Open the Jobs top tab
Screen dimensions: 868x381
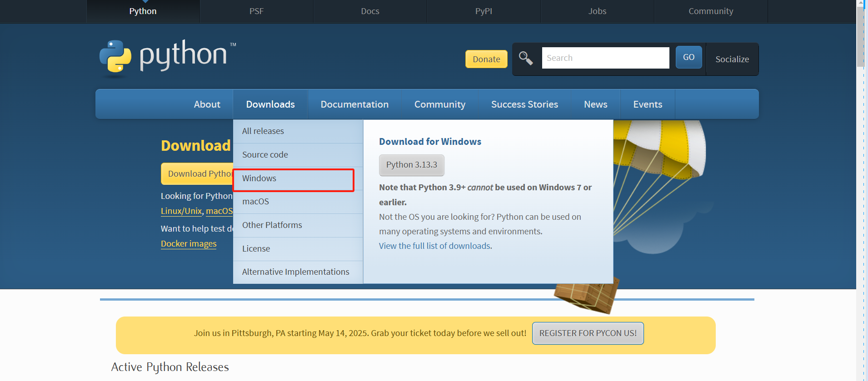click(x=597, y=11)
